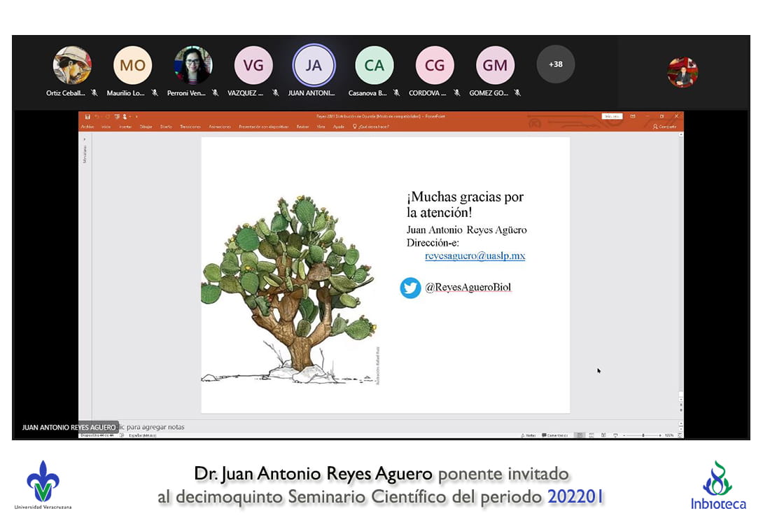Switch to Normal view icon in status bar
The height and width of the screenshot is (532, 763).
[x=580, y=435]
